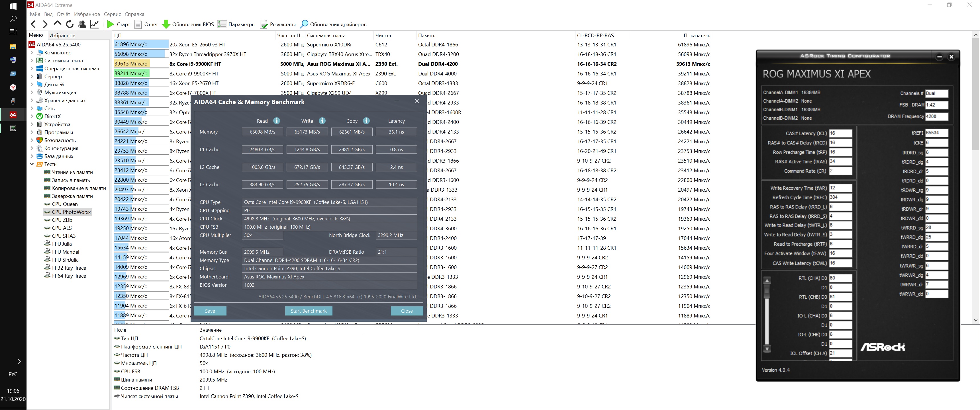The image size is (980, 410).
Task: Click the driver updates magnifier icon
Action: pos(304,24)
